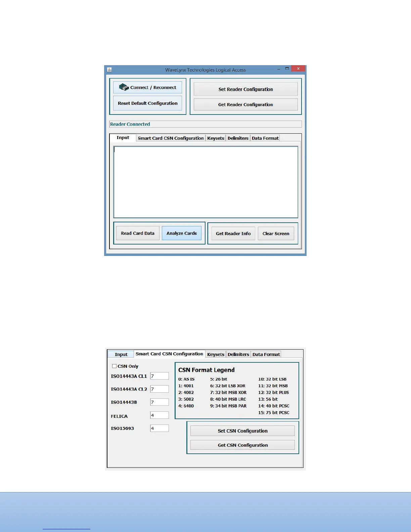Image resolution: width=411 pixels, height=532 pixels.
Task: Click Connect / Reconnect button
Action: pos(147,87)
